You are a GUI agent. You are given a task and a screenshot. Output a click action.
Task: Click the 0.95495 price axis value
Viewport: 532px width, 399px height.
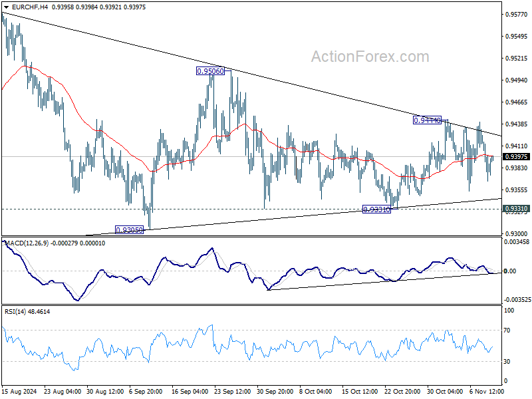point(517,37)
